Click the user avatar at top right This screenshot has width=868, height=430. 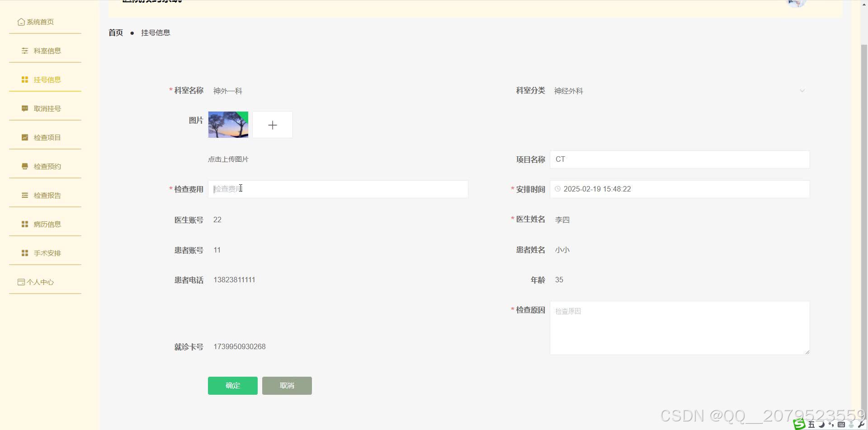[796, 4]
